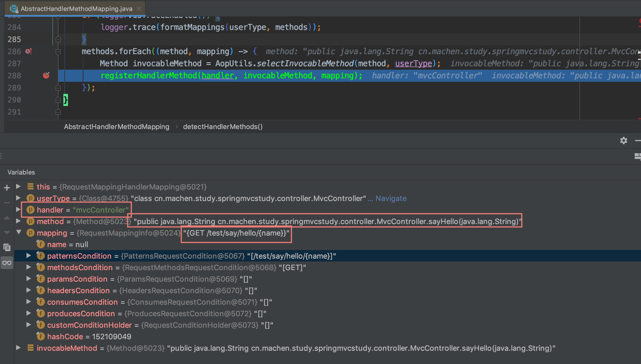Select the methodsCondition "[GET]" value
The image size is (641, 364).
pyautogui.click(x=292, y=268)
